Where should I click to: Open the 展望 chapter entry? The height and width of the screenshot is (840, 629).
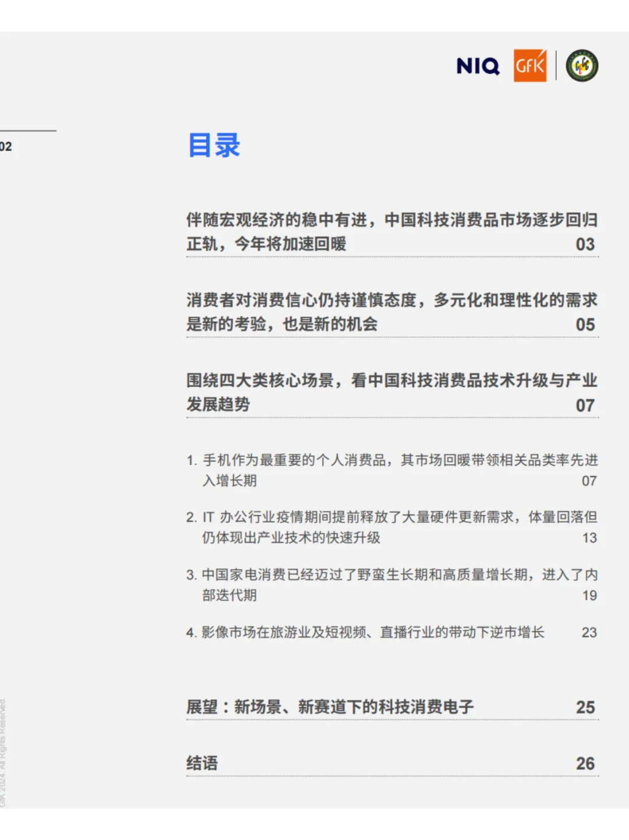pyautogui.click(x=330, y=707)
